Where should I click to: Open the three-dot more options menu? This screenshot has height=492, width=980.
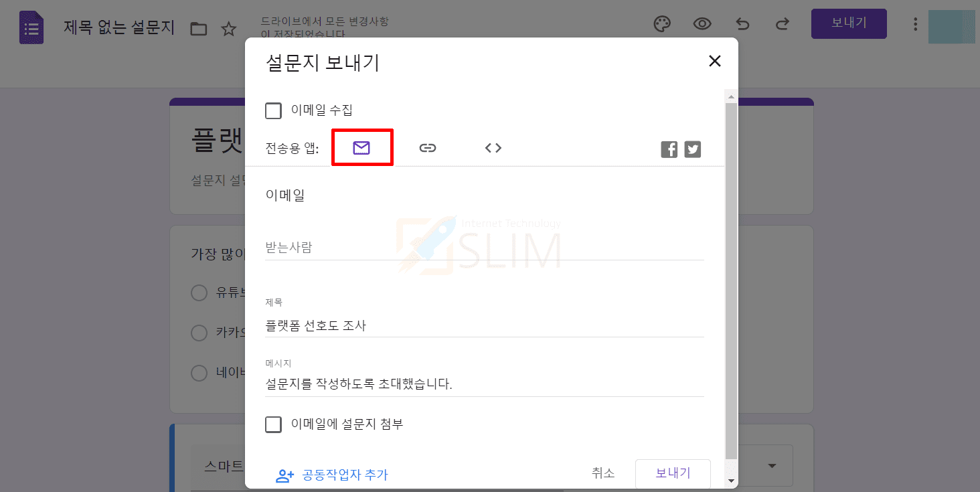click(916, 24)
